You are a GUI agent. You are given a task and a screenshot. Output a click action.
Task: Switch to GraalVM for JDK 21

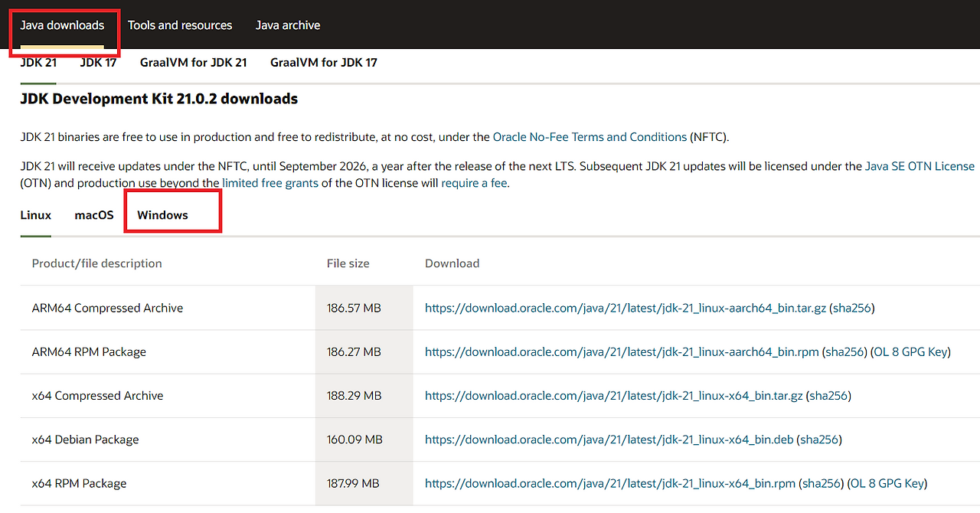click(193, 62)
